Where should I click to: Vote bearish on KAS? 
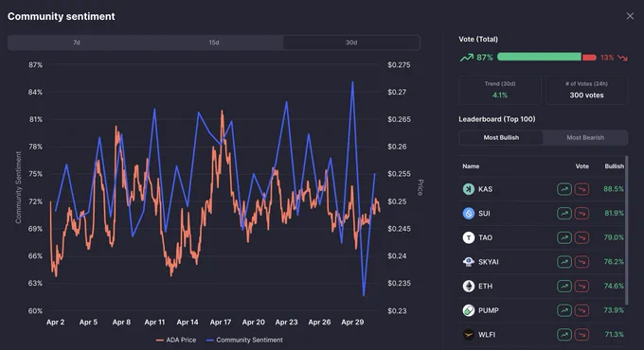(581, 189)
